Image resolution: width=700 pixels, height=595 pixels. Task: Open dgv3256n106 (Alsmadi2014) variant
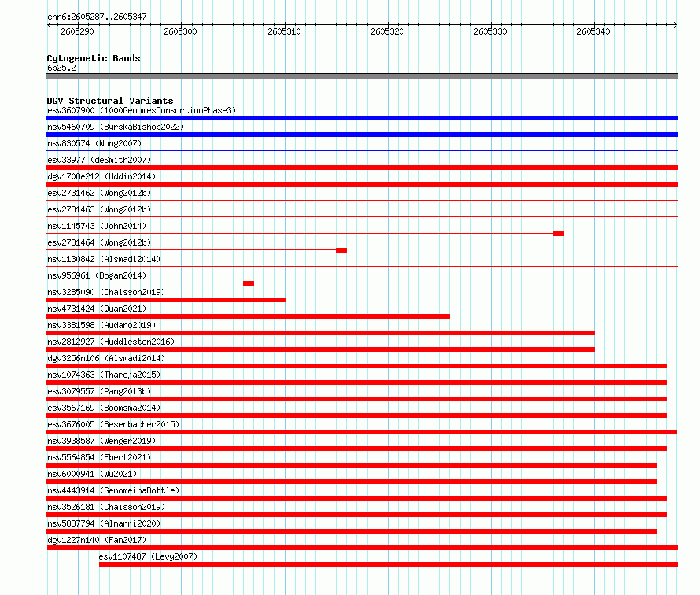106,358
